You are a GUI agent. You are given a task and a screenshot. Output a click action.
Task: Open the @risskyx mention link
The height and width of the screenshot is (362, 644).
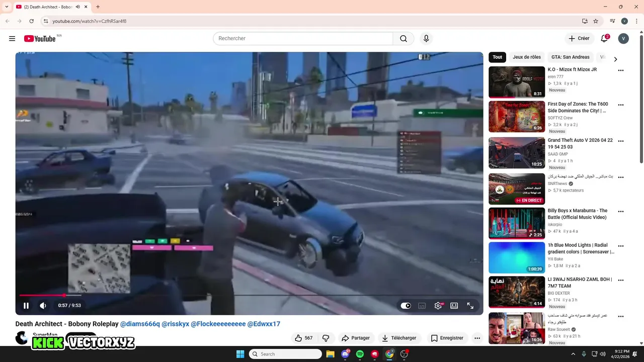175,324
